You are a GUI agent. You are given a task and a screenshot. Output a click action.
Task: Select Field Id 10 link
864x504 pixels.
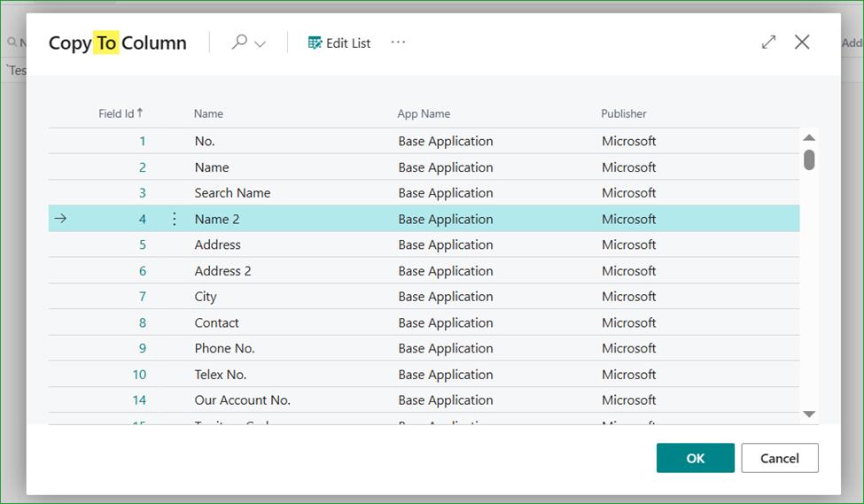pos(139,375)
